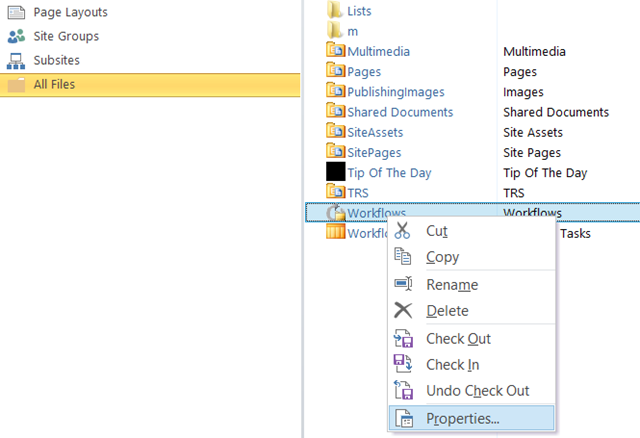The width and height of the screenshot is (640, 438).
Task: Click the 'Tip Of The Day' title in second column
Action: pos(545,173)
